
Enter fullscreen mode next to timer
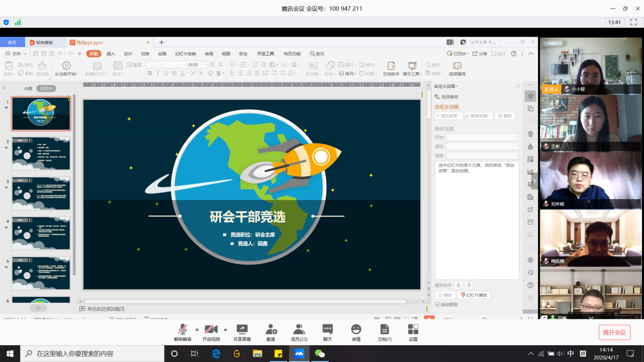tap(633, 22)
